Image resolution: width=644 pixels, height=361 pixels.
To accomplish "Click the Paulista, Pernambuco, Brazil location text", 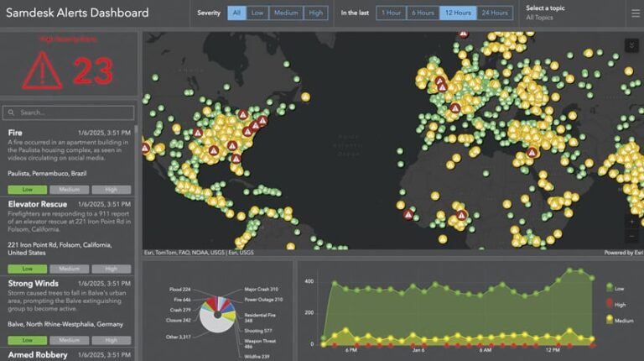I will pyautogui.click(x=47, y=174).
